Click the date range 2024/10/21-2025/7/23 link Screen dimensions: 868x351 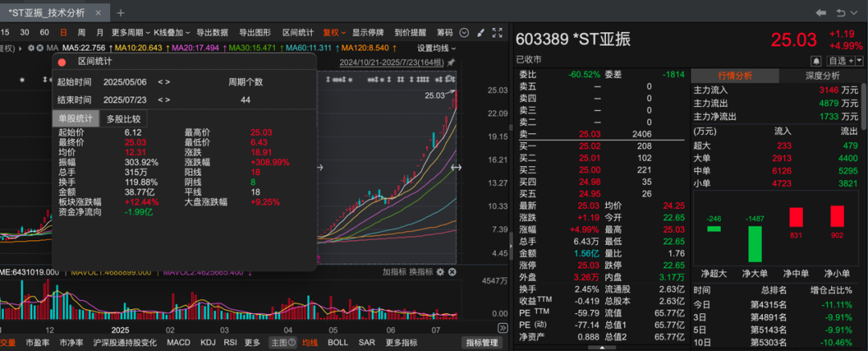click(x=392, y=62)
